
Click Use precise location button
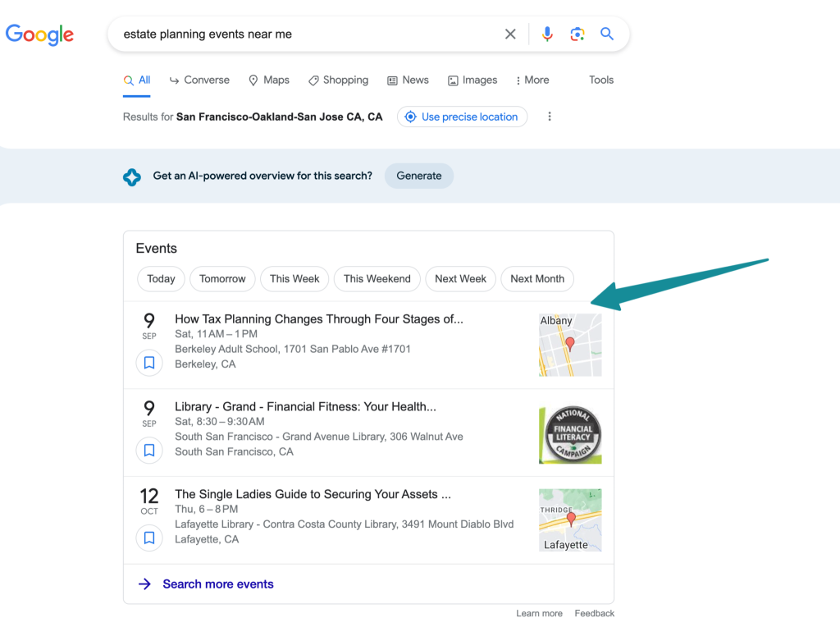point(463,117)
